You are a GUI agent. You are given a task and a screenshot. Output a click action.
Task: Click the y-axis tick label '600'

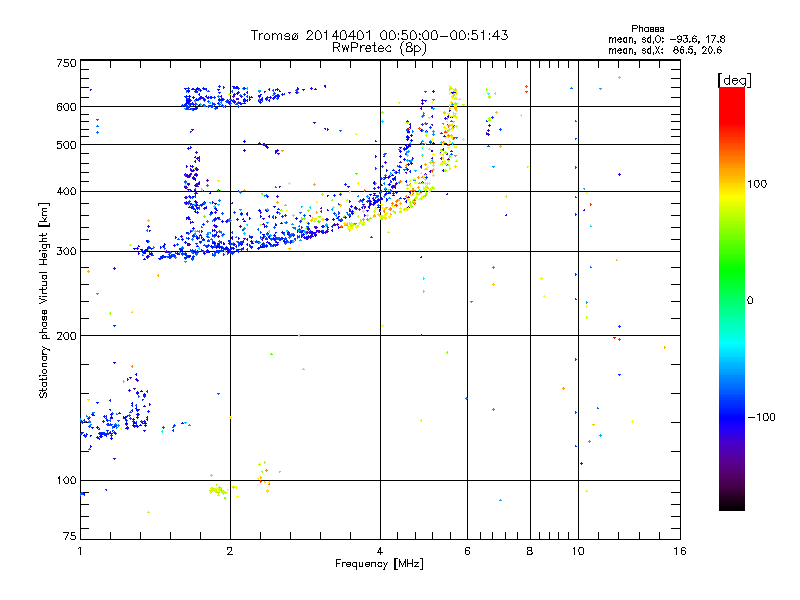66,107
